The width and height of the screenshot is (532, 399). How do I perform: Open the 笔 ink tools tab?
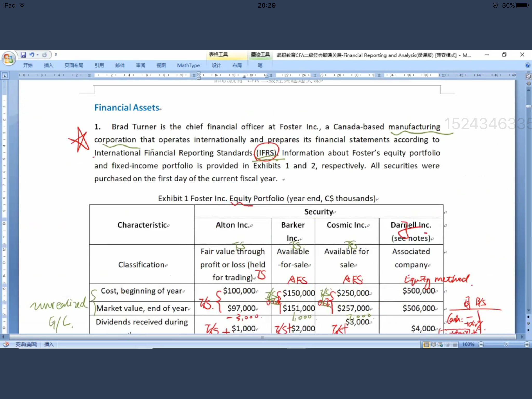[x=260, y=65]
